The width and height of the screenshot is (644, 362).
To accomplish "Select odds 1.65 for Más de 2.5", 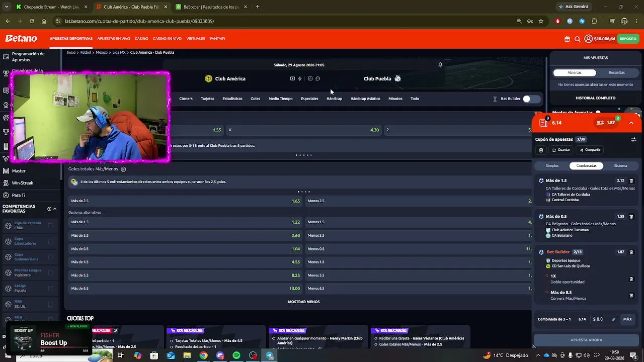I will point(185,201).
